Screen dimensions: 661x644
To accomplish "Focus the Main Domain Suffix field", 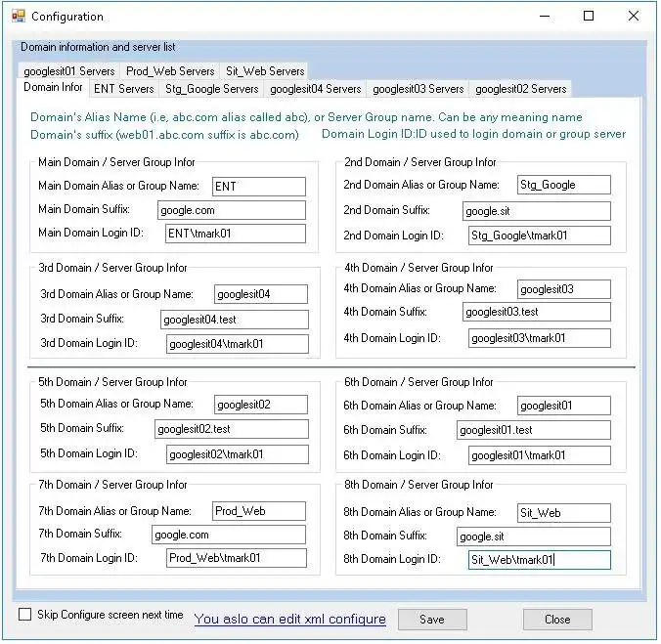I will point(232,210).
